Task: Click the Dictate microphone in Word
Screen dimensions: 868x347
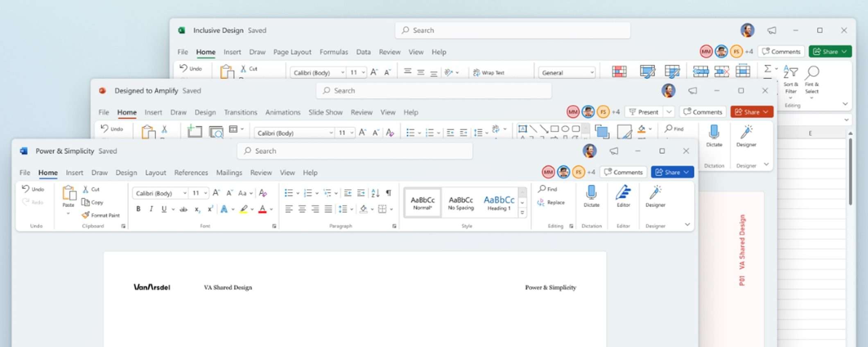Action: (x=591, y=196)
